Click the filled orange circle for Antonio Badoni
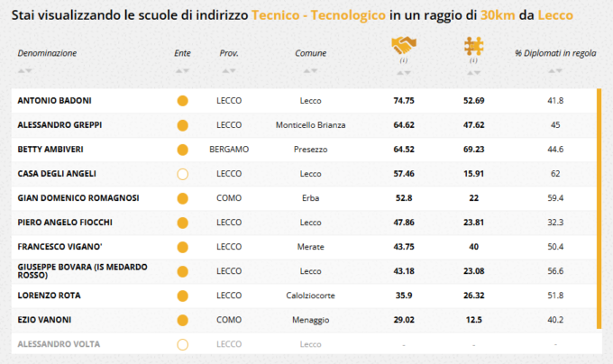Screen dimensions: 613x364 pos(182,101)
